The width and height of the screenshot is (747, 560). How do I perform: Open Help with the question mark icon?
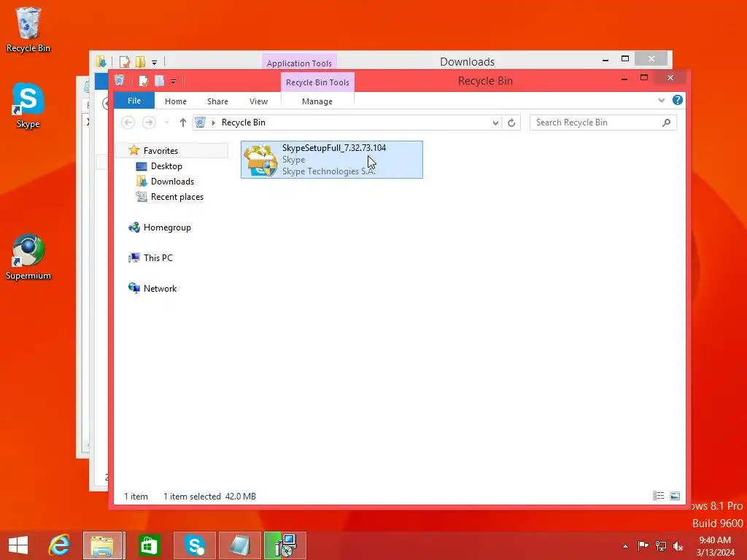pyautogui.click(x=677, y=100)
